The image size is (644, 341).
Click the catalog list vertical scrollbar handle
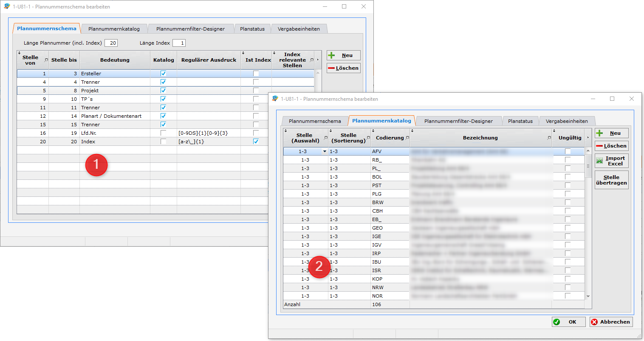point(588,166)
